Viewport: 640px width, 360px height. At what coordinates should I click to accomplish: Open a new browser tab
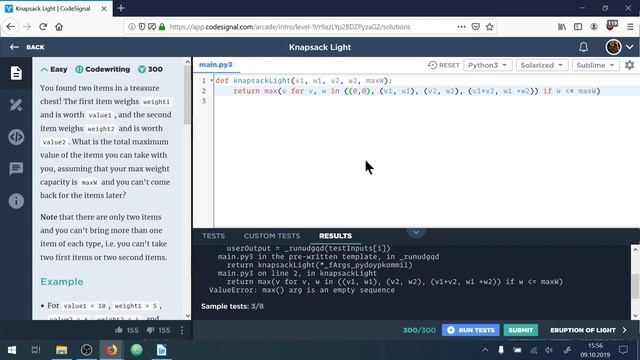[121, 8]
